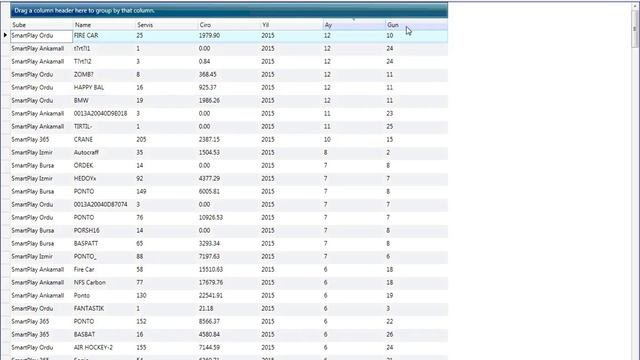Select the Servis cell 149
The image size is (640, 360).
coord(167,191)
